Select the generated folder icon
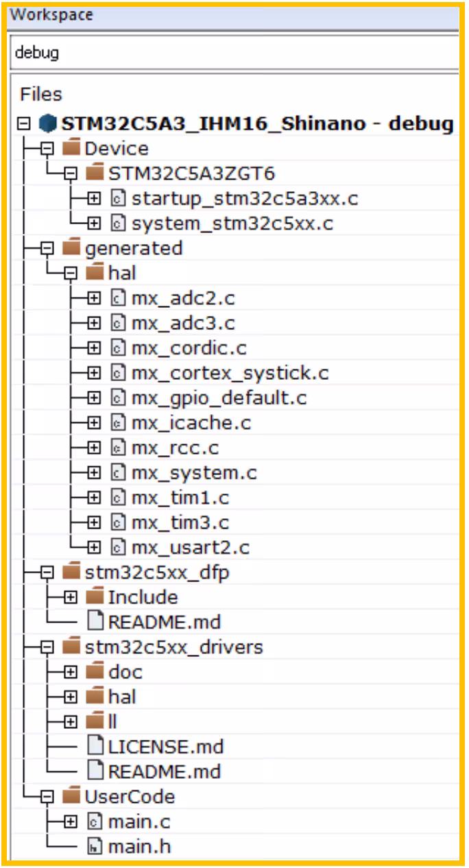 [x=71, y=248]
